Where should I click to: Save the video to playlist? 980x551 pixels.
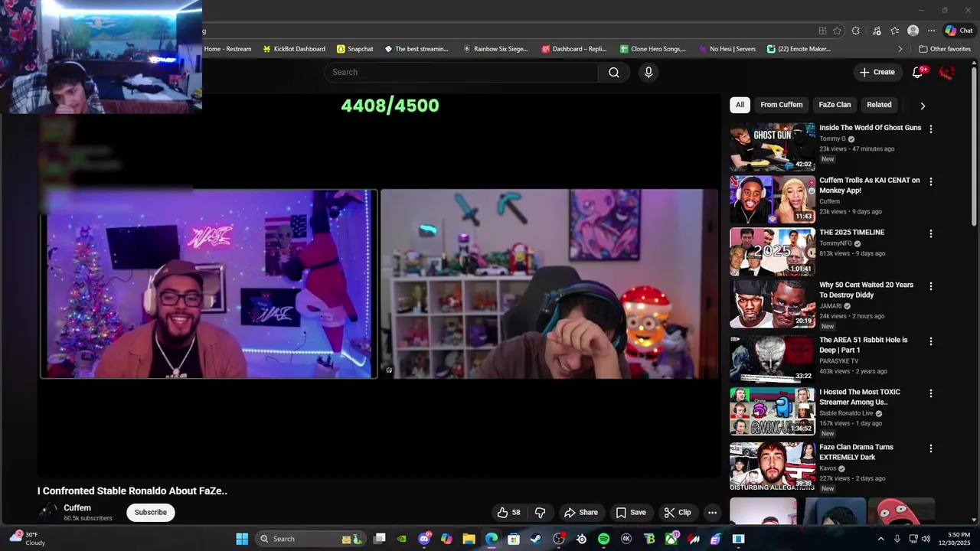[631, 513]
